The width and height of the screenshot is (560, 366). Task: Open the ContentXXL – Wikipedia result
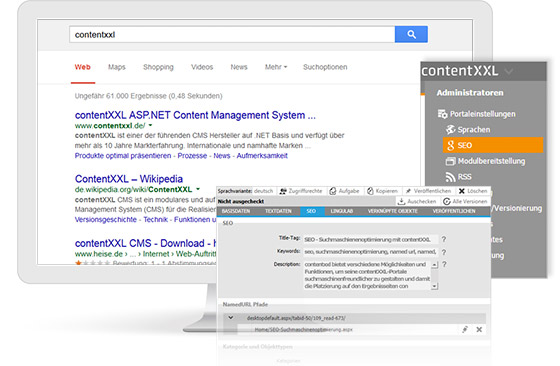(129, 179)
